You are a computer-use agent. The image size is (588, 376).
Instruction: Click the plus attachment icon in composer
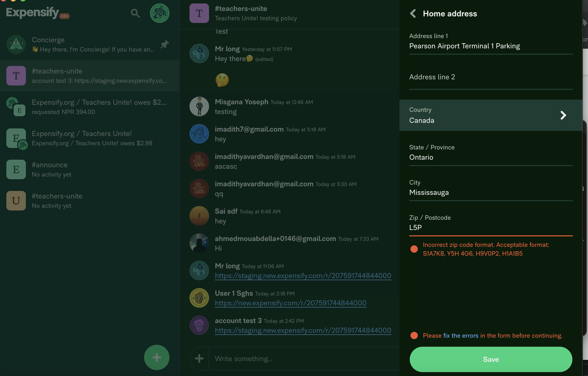pyautogui.click(x=199, y=358)
